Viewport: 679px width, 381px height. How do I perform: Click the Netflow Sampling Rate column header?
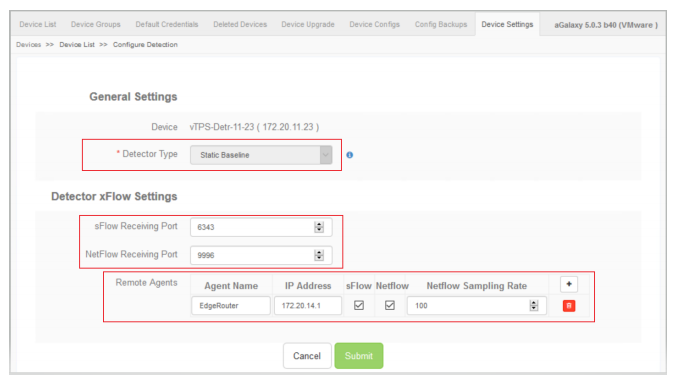click(x=477, y=286)
